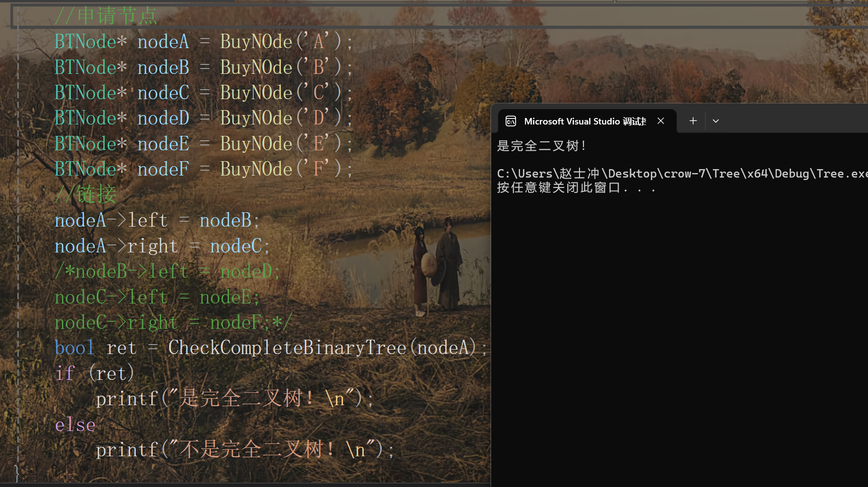Click the BuyNOde('A') call

coord(281,42)
